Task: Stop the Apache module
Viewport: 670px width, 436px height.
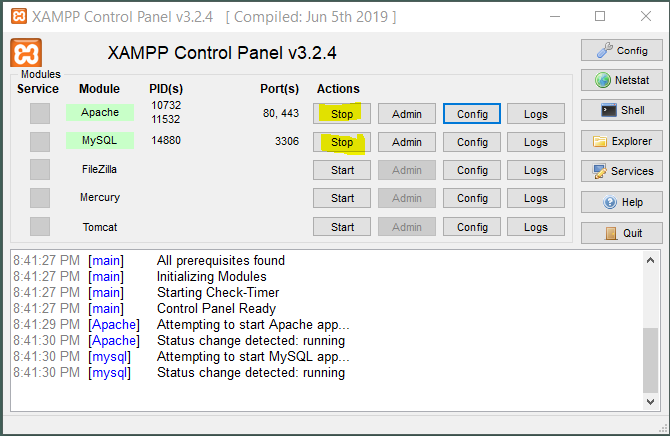Action: (342, 114)
